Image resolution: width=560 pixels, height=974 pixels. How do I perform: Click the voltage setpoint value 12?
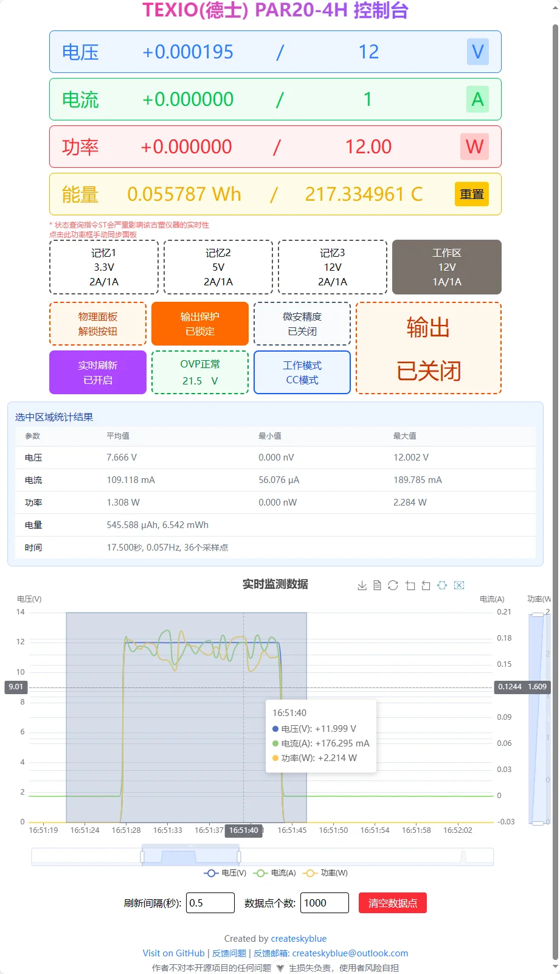point(368,52)
